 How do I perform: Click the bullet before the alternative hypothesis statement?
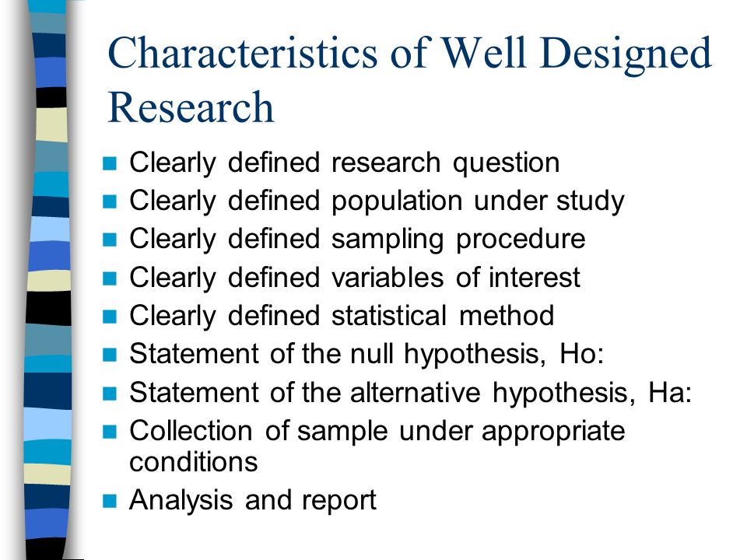tap(110, 394)
